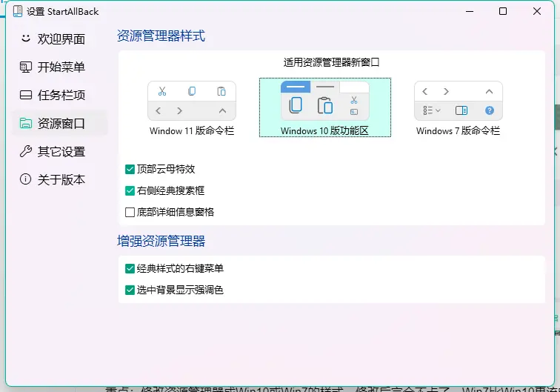
Task: Toggle 选中背景显示强调色 checkbox
Action: [130, 290]
